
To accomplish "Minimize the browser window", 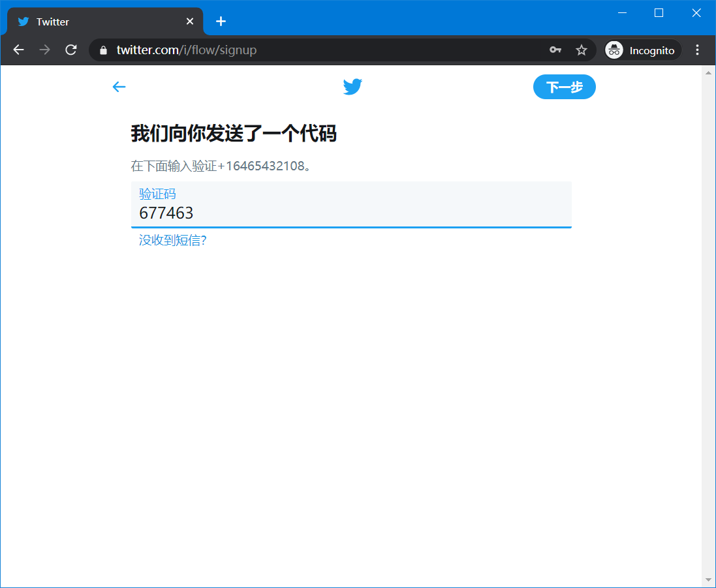I will click(x=622, y=13).
